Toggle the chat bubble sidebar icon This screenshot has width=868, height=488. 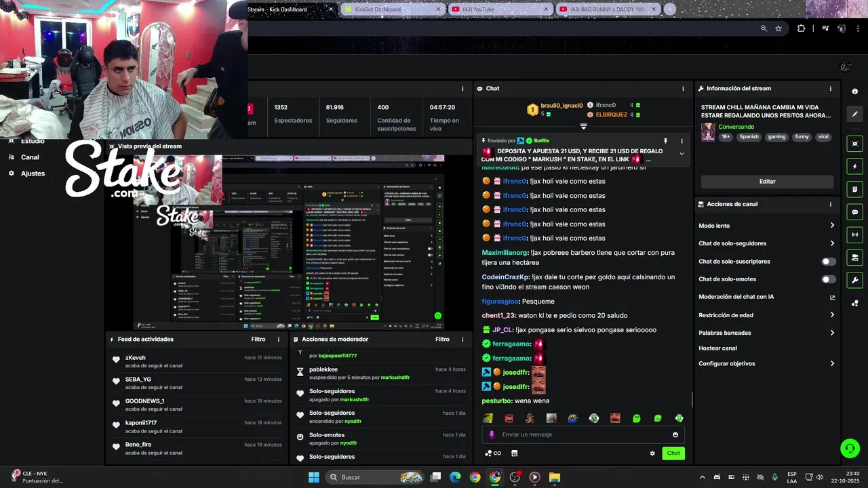click(855, 212)
